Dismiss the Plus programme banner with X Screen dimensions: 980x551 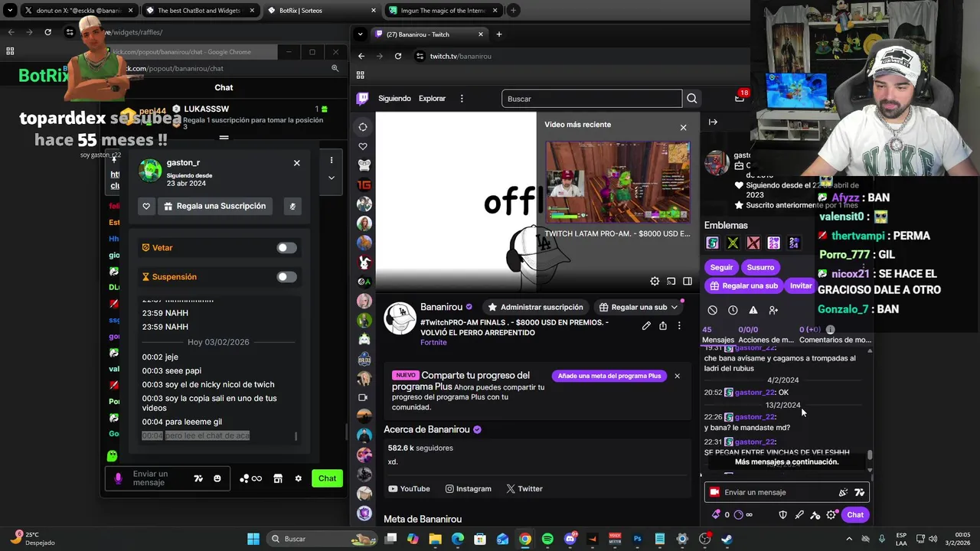tap(677, 376)
